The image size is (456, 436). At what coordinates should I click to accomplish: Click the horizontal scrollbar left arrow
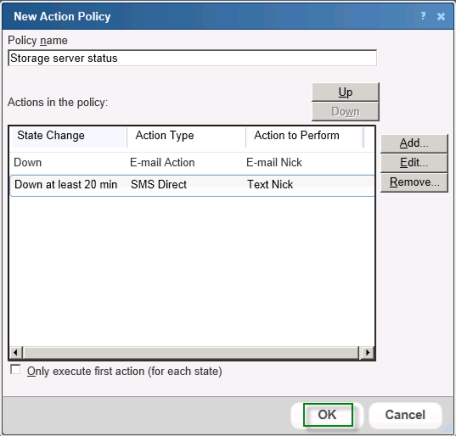[x=15, y=352]
